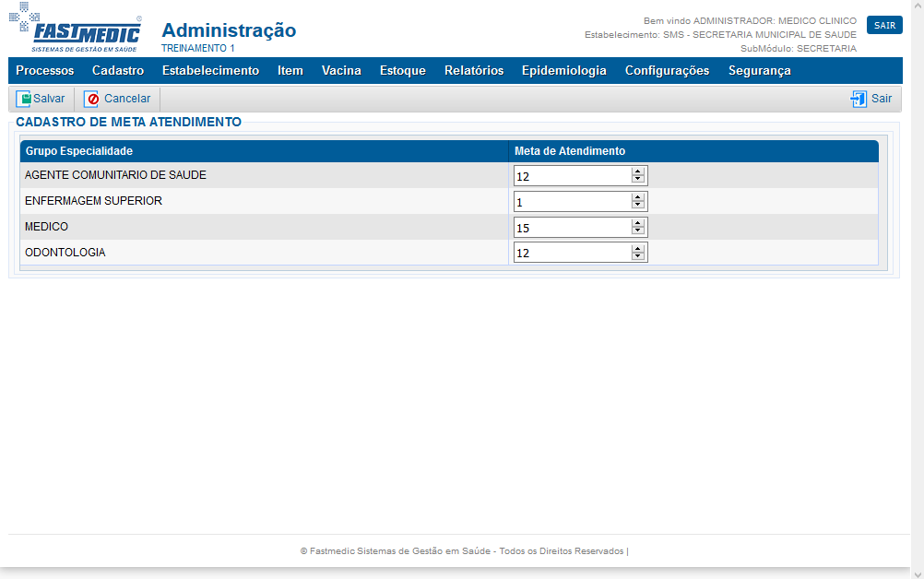This screenshot has width=924, height=579.
Task: Increase Enfermagem Superior meta value
Action: coord(637,198)
